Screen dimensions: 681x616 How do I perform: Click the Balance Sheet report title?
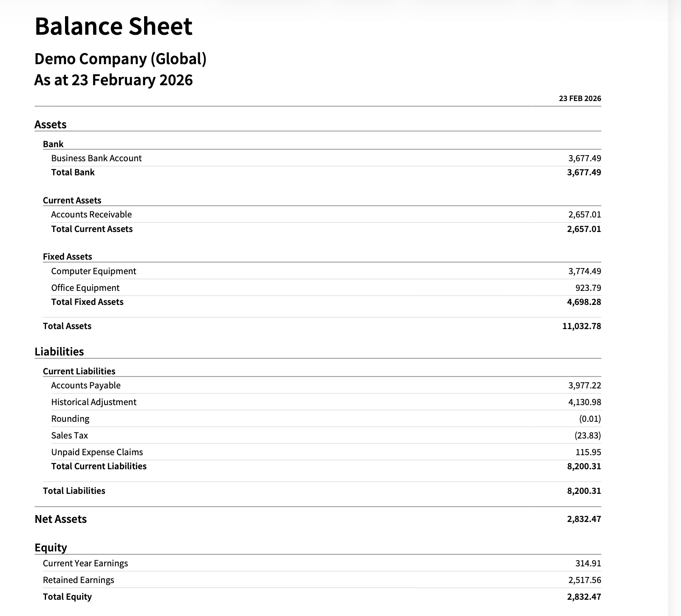[113, 26]
